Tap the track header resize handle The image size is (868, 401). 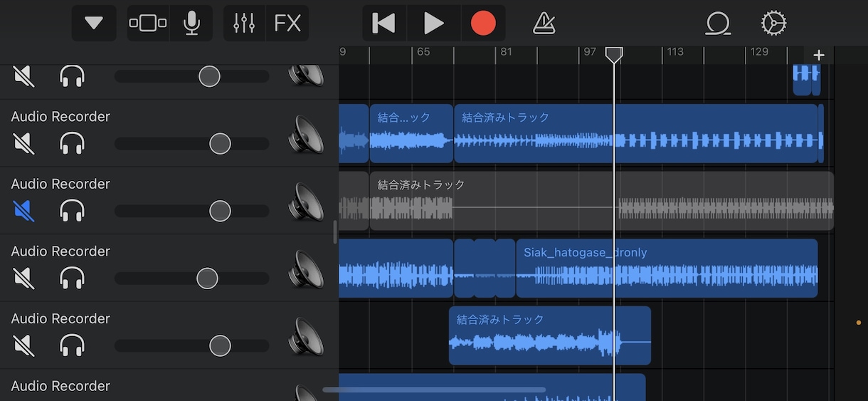tap(335, 232)
